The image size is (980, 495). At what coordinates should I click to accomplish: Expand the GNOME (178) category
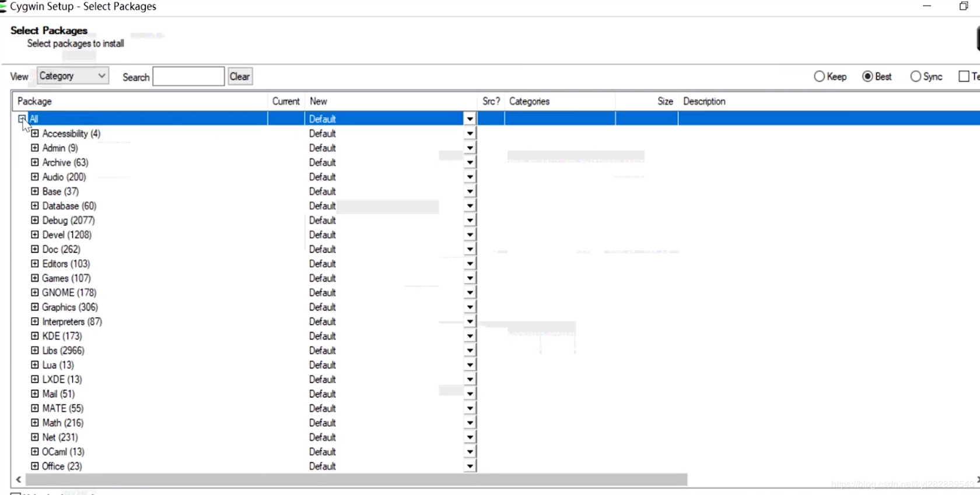click(x=35, y=292)
